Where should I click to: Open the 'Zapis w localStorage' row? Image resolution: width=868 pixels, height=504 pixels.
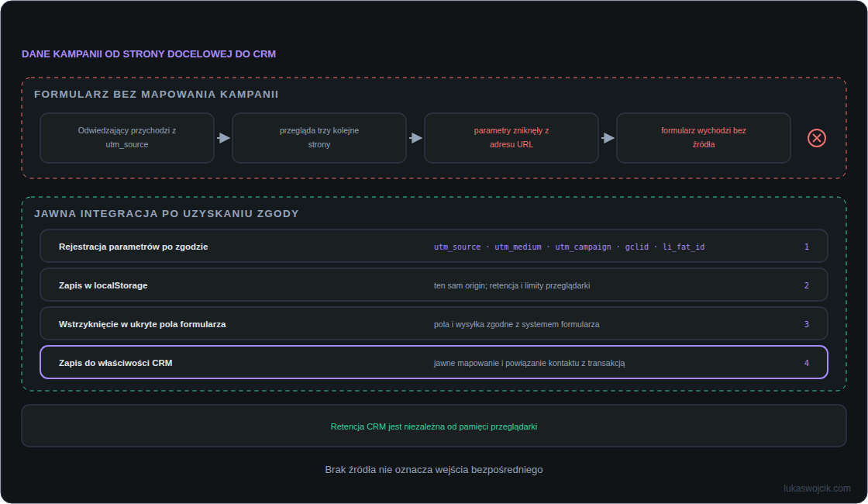[x=434, y=285]
